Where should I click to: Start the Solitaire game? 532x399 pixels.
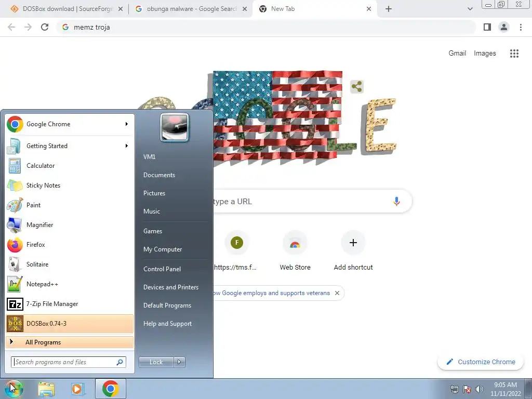coord(70,264)
